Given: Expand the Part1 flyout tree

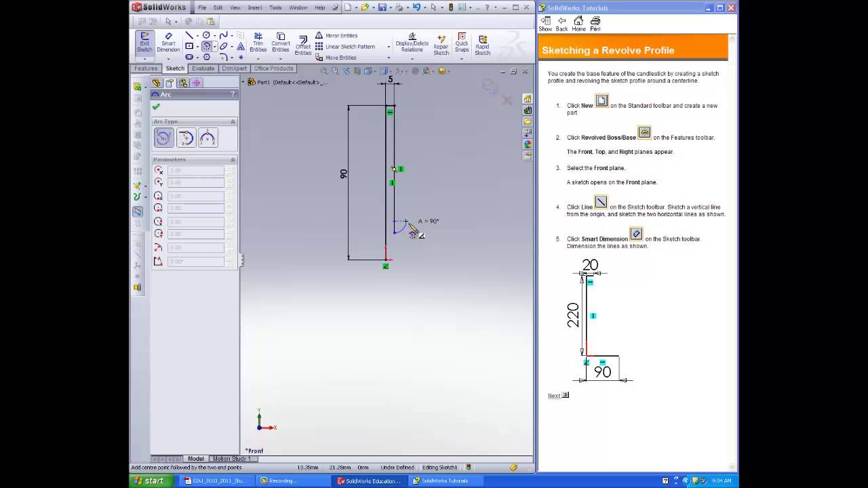Looking at the screenshot, I should 244,82.
